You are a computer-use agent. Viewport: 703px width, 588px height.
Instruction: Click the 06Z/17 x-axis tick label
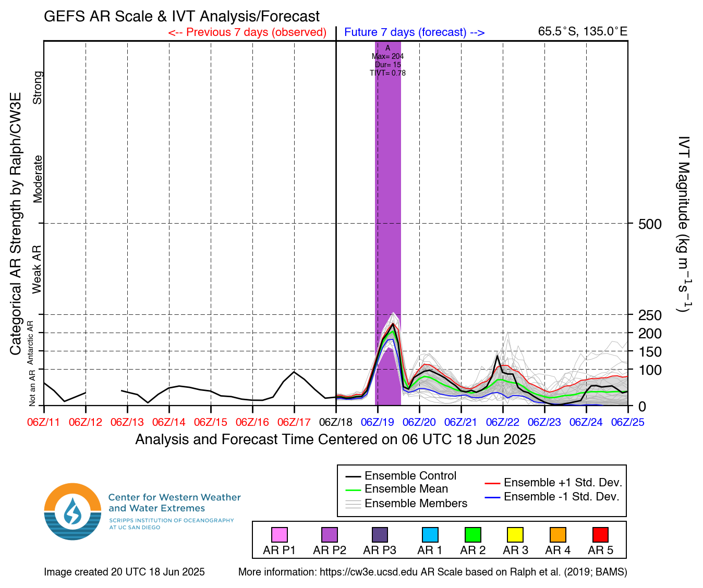tap(294, 422)
